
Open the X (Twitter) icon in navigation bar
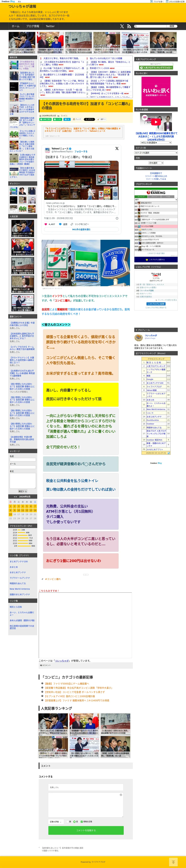click(122, 26)
